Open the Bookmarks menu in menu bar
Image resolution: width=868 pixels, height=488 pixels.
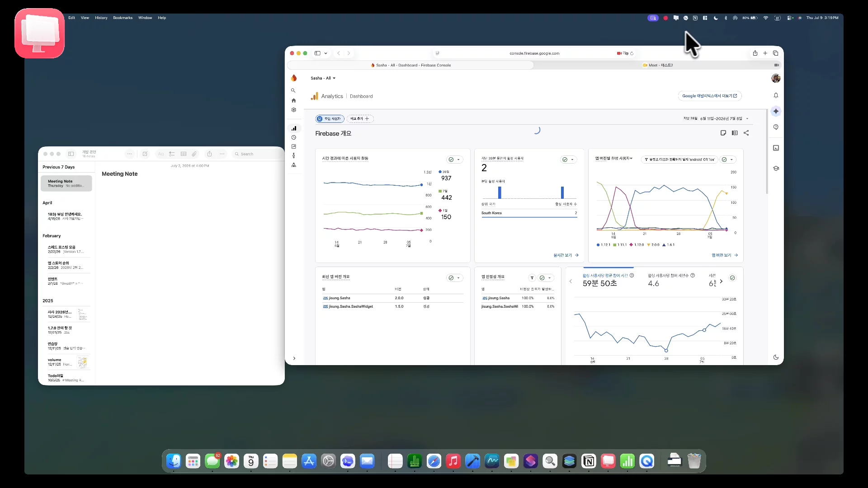point(123,18)
